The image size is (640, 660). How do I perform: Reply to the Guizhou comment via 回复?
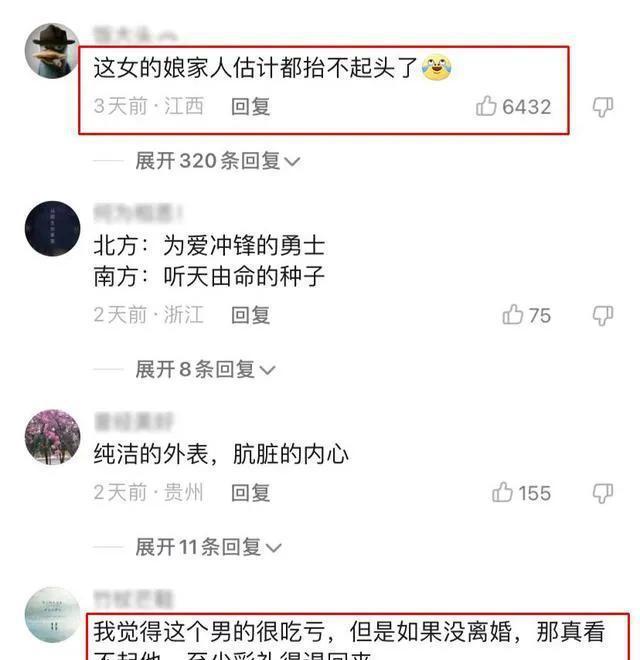251,492
